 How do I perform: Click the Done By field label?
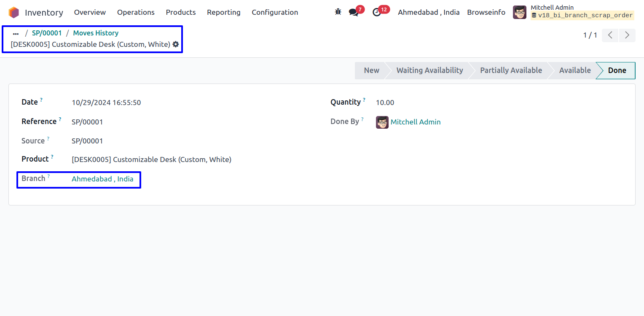[345, 122]
